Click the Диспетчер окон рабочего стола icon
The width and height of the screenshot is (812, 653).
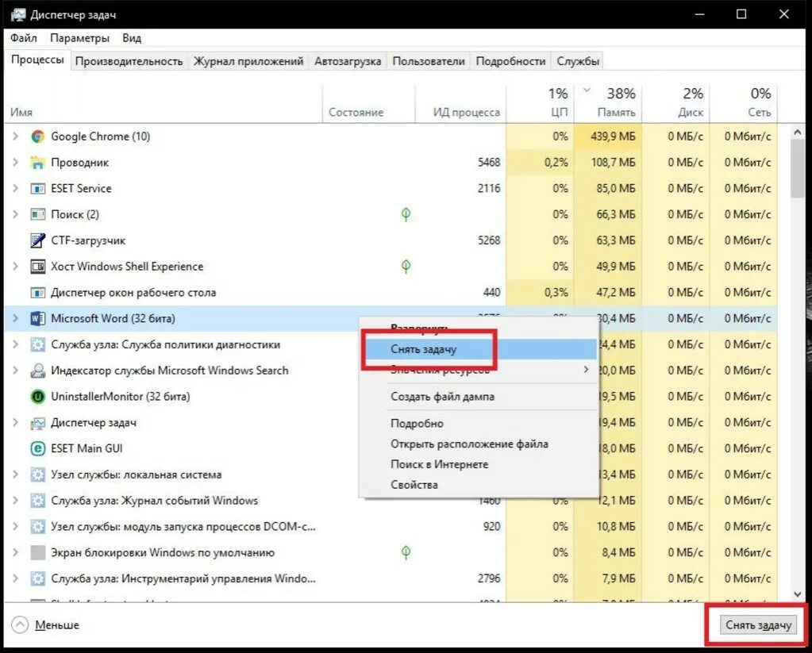(37, 293)
